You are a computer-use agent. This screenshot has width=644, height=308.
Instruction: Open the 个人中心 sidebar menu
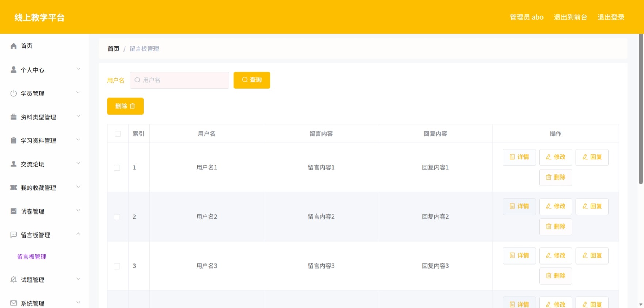tap(44, 70)
